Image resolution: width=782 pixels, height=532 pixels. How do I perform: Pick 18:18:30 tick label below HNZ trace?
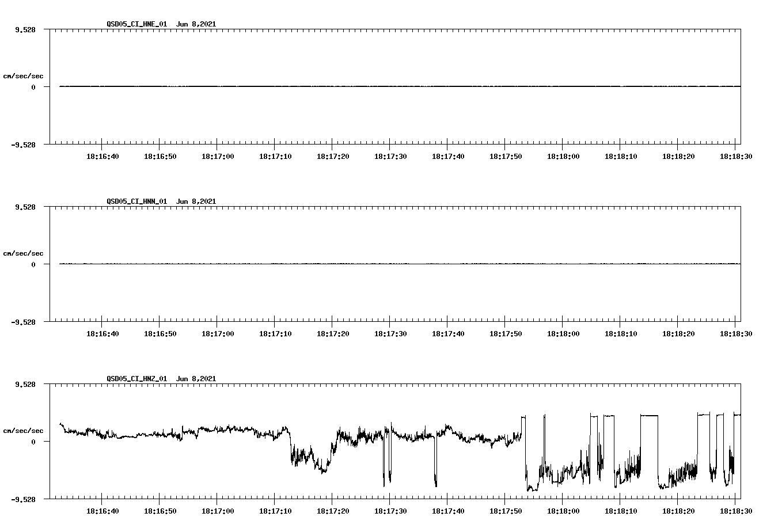(x=736, y=511)
